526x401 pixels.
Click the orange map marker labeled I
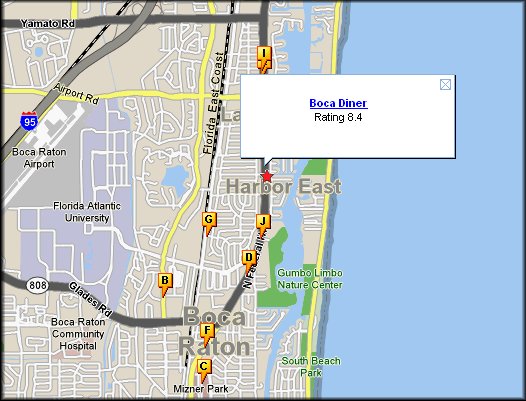[264, 58]
